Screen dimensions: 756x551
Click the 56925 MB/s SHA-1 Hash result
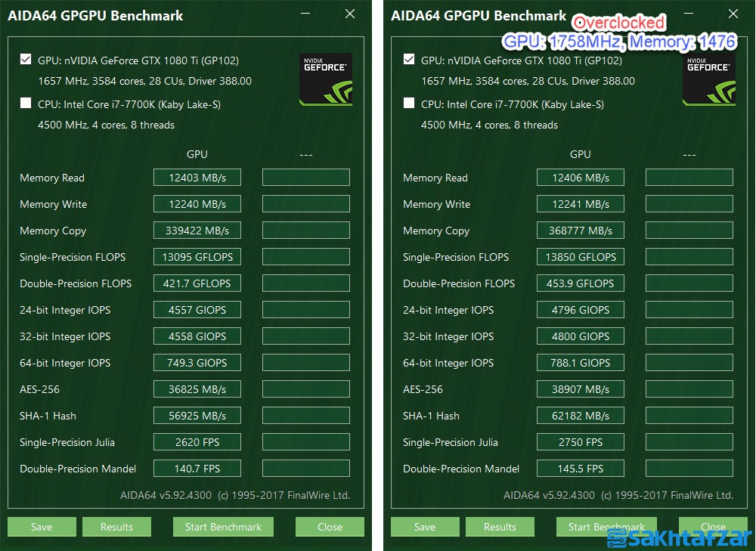(x=197, y=416)
